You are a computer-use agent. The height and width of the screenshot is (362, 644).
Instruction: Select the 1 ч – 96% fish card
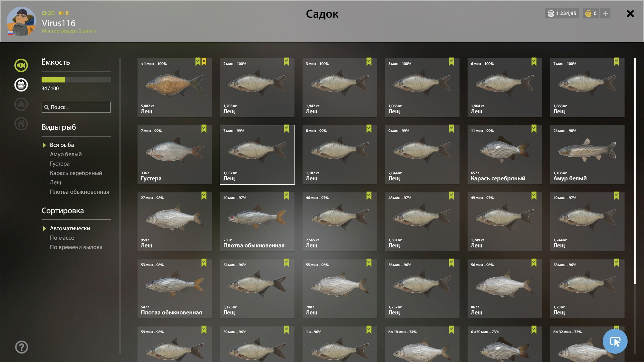click(339, 344)
